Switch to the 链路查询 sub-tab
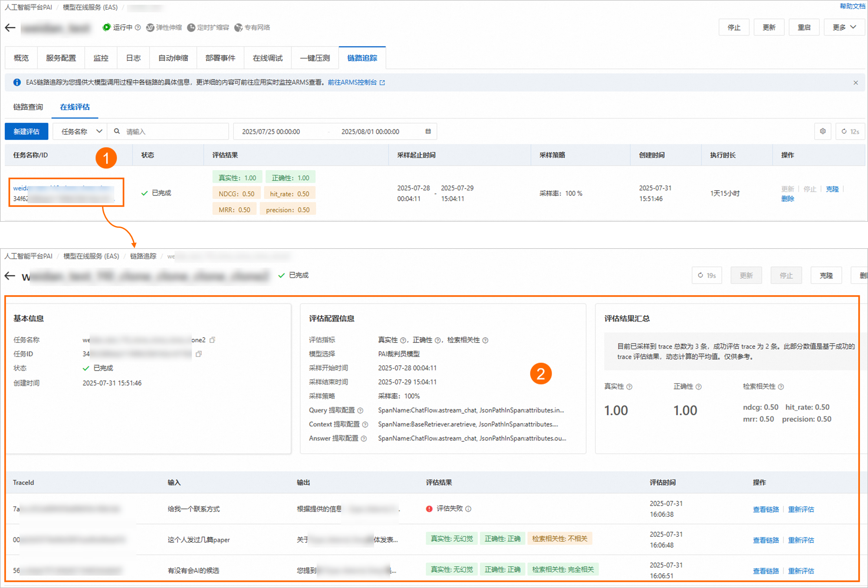Screen dimensions: 868x588 (28, 107)
